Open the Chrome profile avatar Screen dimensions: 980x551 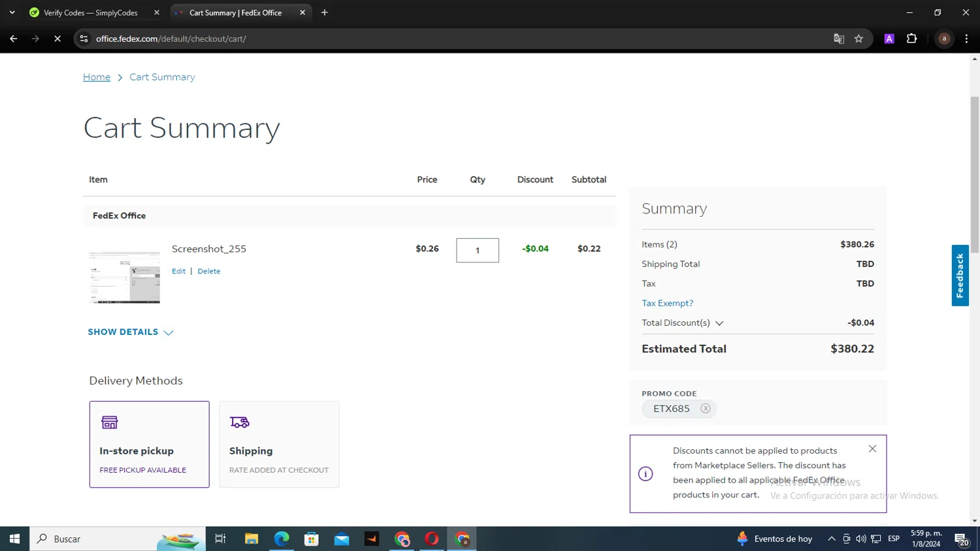click(x=944, y=39)
